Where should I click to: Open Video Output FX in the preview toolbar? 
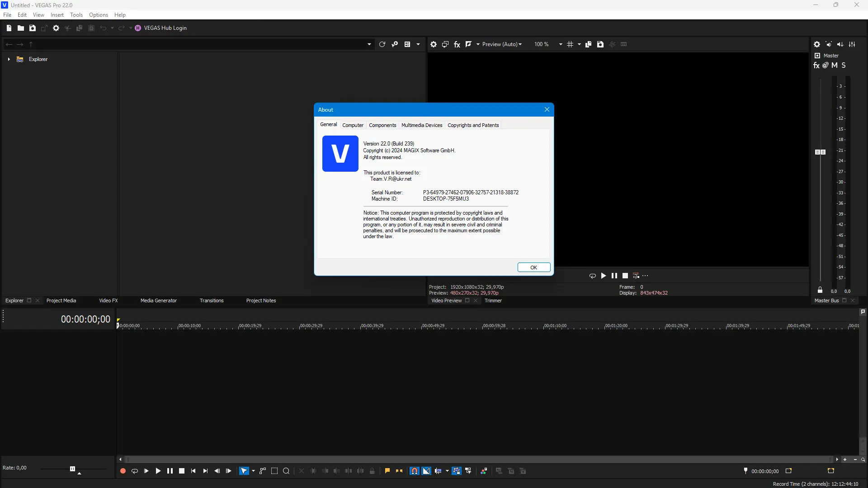click(457, 44)
